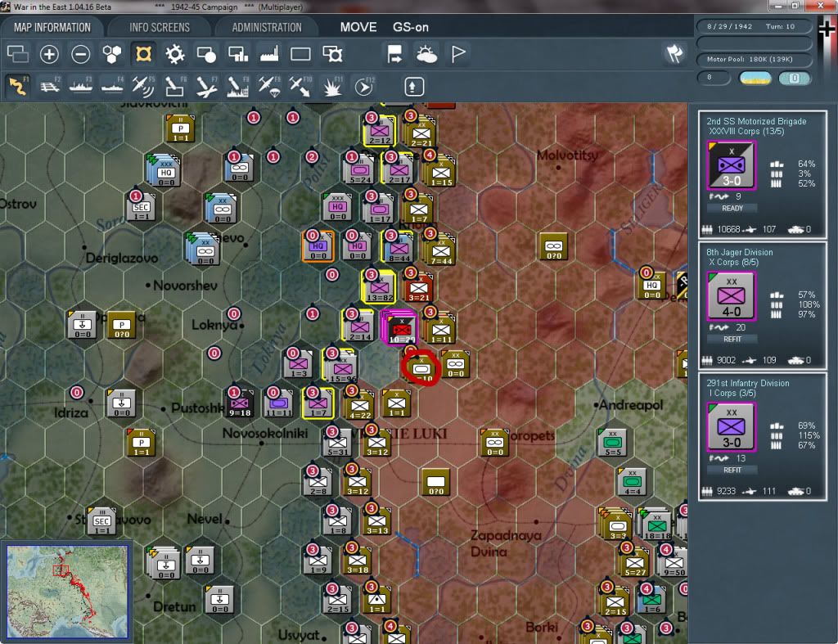Click the gear icon in the top toolbar
838x644 pixels.
[x=175, y=54]
